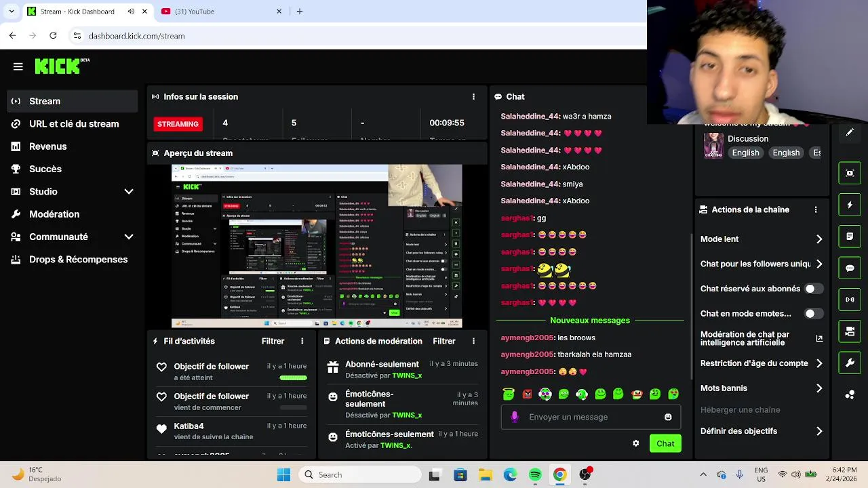Screen dimensions: 868x488
Task: Expand Chat pour les followers uniquement
Action: click(819, 264)
